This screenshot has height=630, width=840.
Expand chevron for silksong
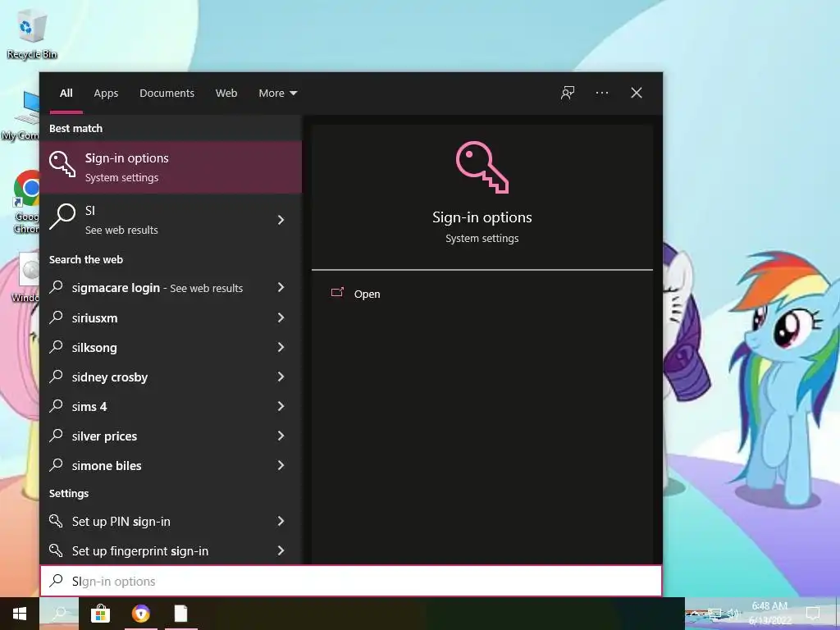pos(281,347)
